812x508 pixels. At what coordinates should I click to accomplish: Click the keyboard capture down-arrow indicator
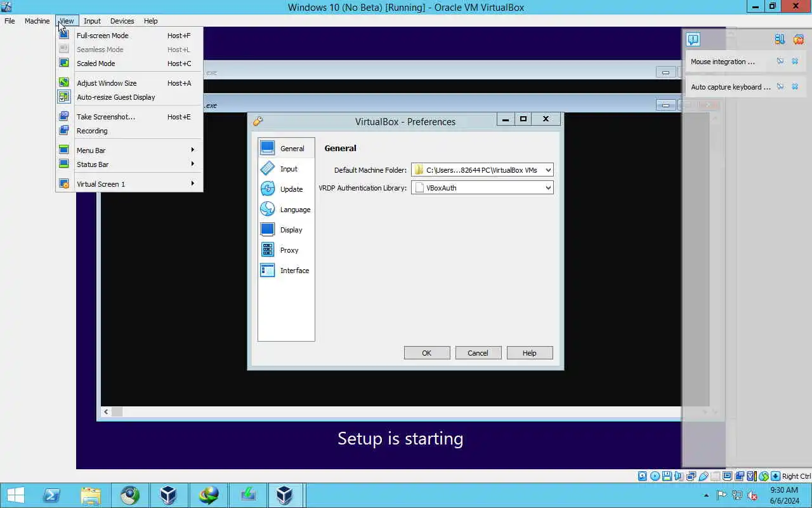[775, 476]
